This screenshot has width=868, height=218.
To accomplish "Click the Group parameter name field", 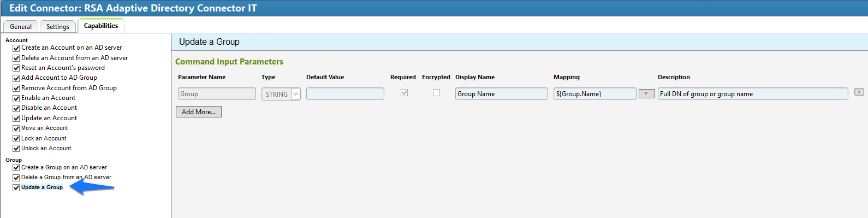I will coord(217,94).
